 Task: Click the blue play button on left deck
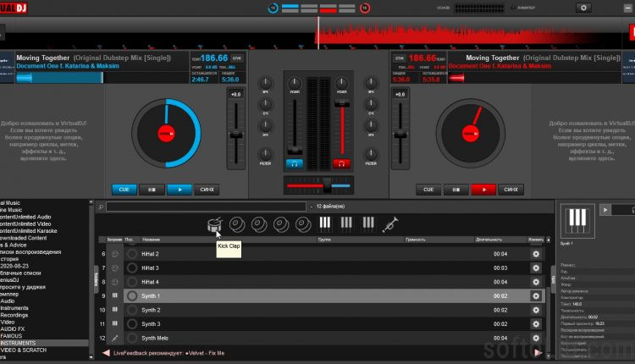(x=179, y=190)
